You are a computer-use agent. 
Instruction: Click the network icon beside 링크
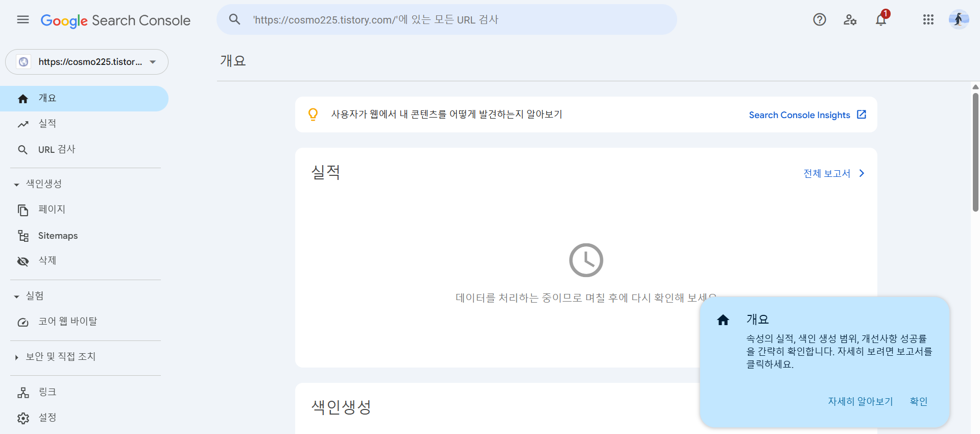coord(23,393)
